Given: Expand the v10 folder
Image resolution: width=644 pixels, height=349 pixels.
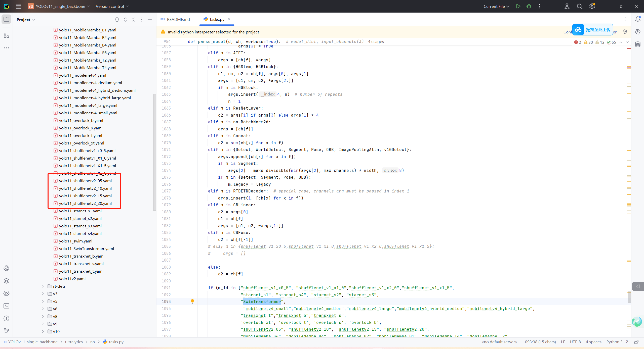Looking at the screenshot, I should 43,331.
